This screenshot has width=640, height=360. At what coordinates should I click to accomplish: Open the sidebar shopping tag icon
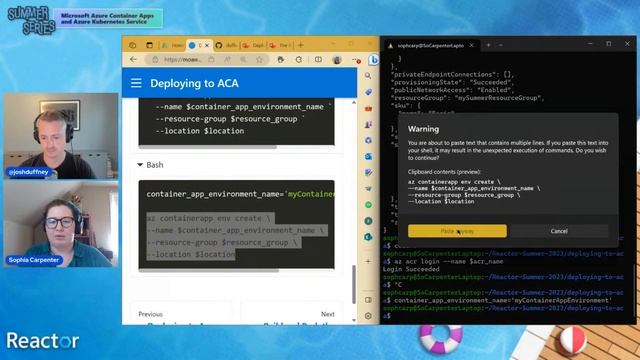pyautogui.click(x=368, y=92)
